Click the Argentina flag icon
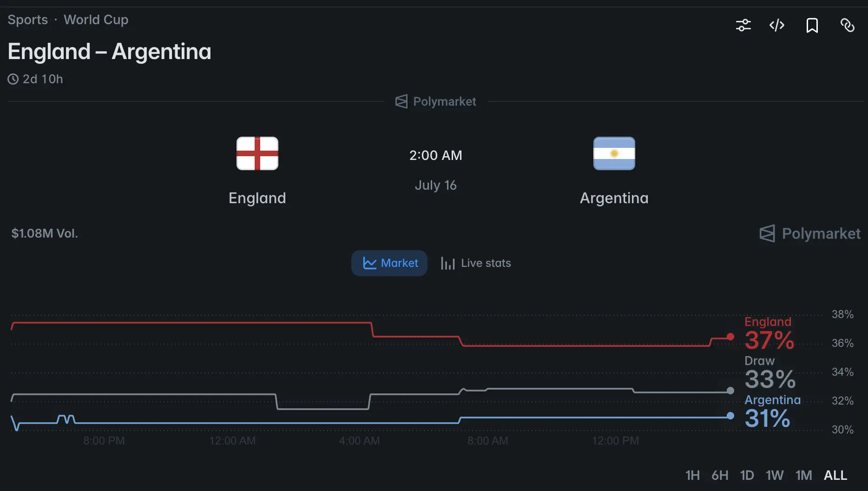Screen dimensions: 868x491 [x=614, y=153]
